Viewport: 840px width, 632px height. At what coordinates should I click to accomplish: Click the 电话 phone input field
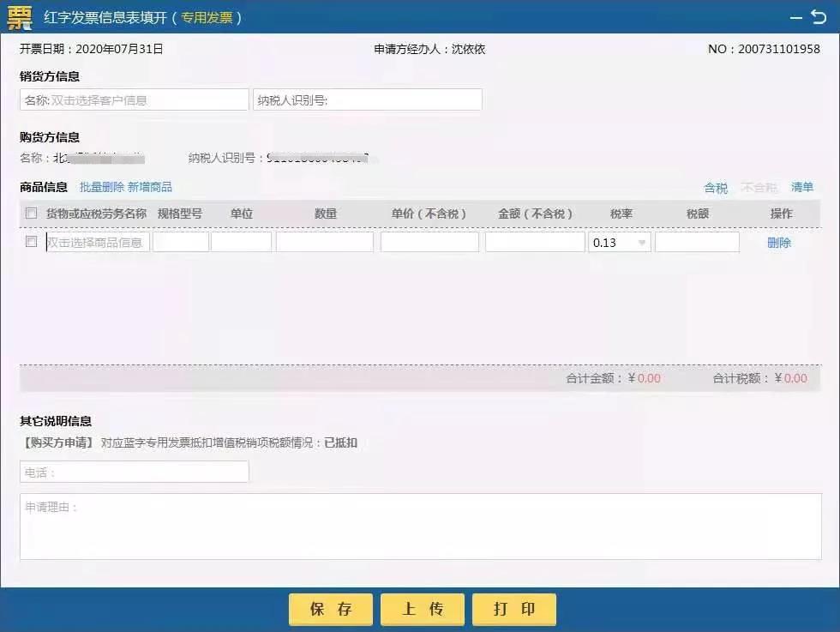(133, 472)
